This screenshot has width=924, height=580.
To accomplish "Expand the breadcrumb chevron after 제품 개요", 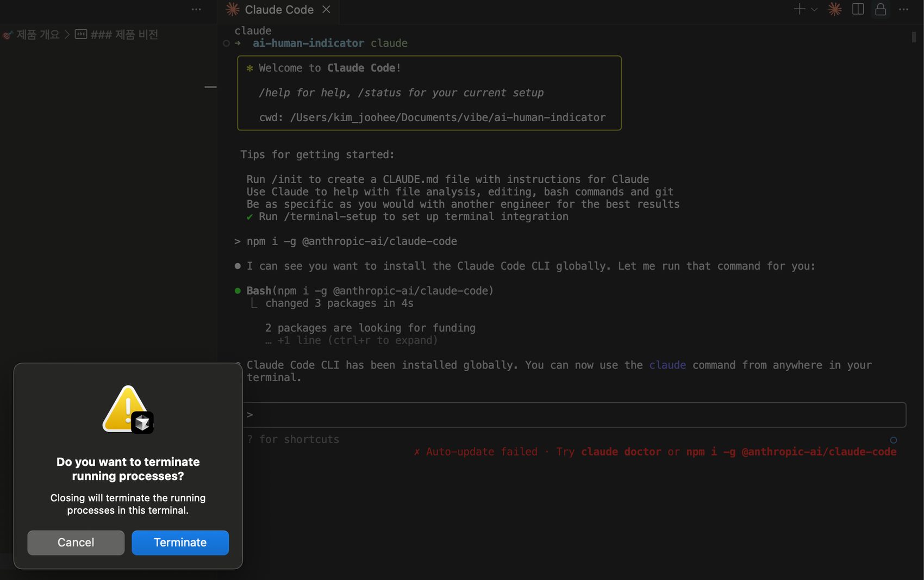I will pyautogui.click(x=67, y=35).
